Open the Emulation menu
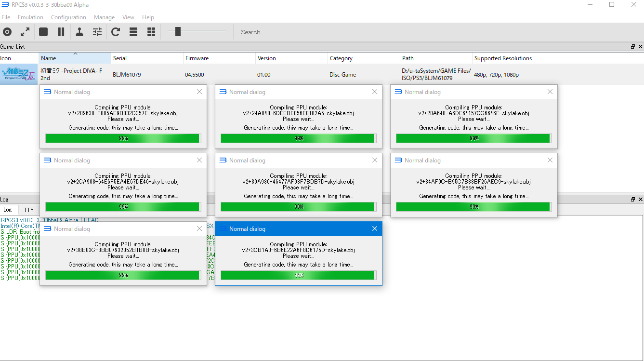644x361 pixels. (30, 17)
